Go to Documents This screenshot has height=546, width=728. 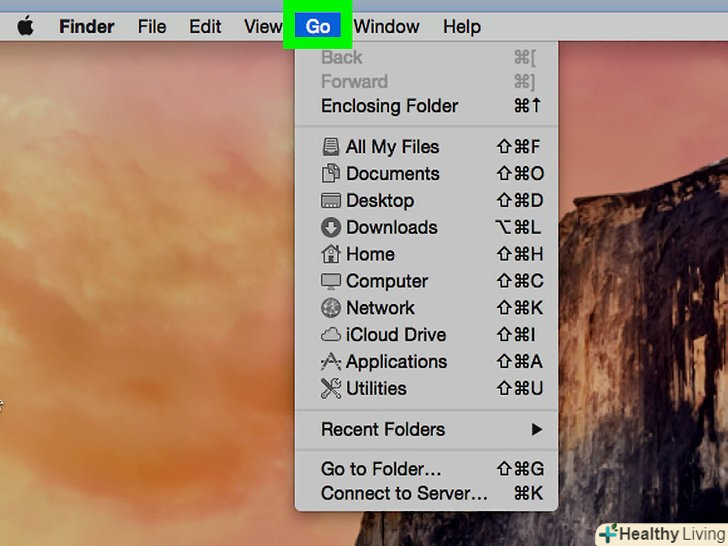click(426, 174)
